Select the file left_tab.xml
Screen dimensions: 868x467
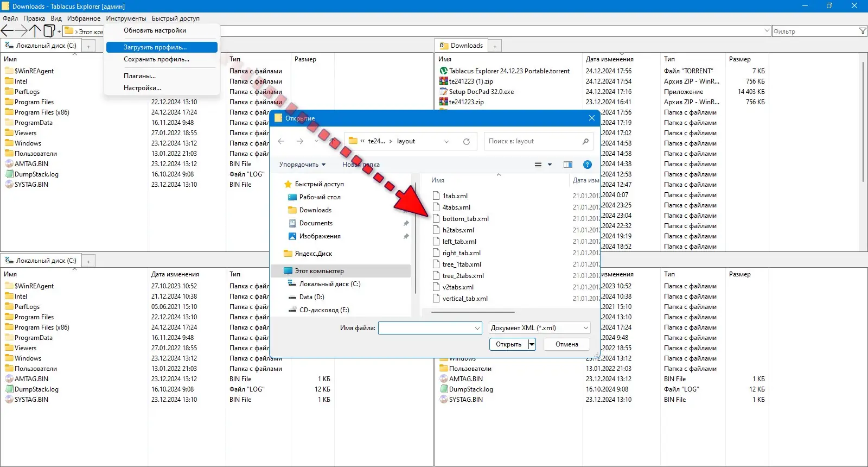point(459,242)
